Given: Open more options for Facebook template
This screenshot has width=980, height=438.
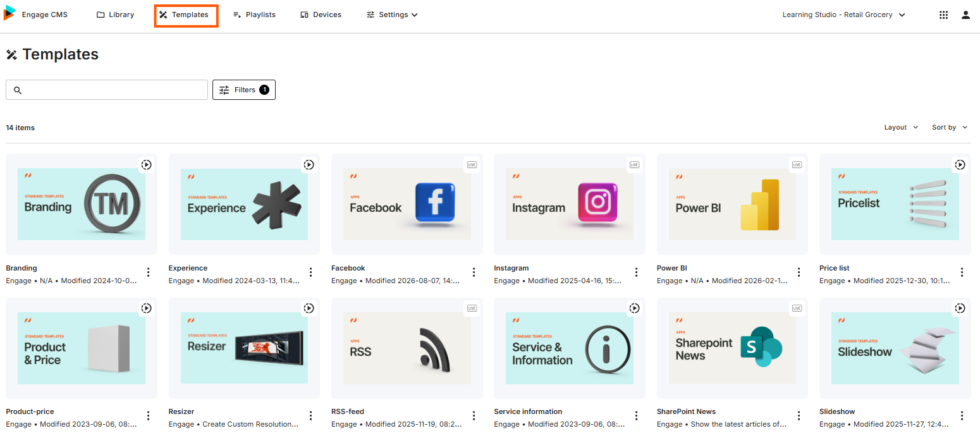Looking at the screenshot, I should [474, 272].
